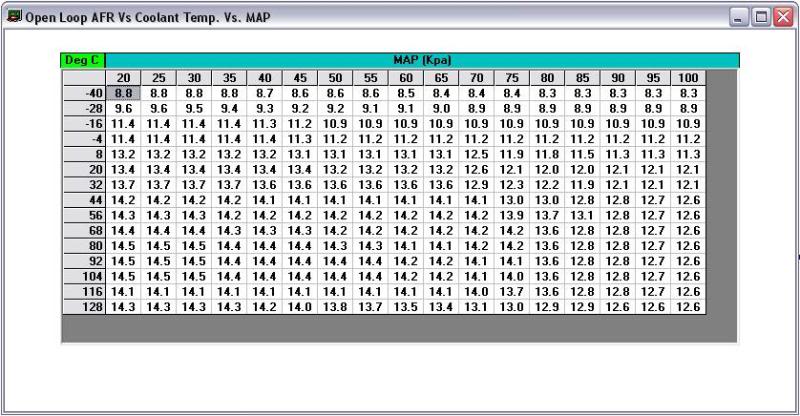The width and height of the screenshot is (800, 416).
Task: Select the 14.0 cell in the 104 row
Action: [512, 277]
